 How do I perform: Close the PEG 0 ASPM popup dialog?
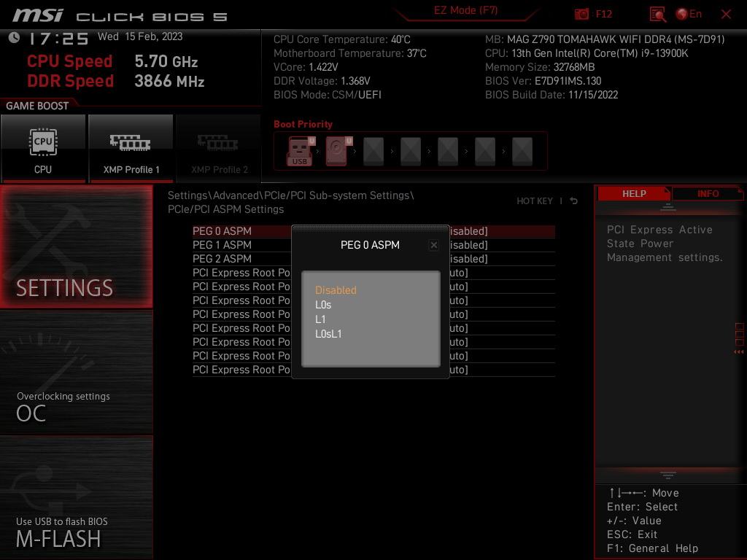coord(433,245)
